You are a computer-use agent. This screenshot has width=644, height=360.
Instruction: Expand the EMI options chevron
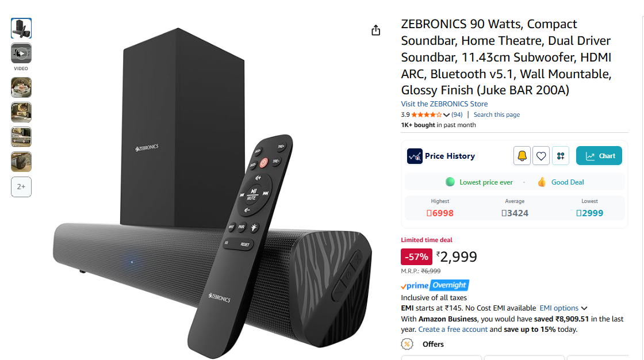(584, 308)
